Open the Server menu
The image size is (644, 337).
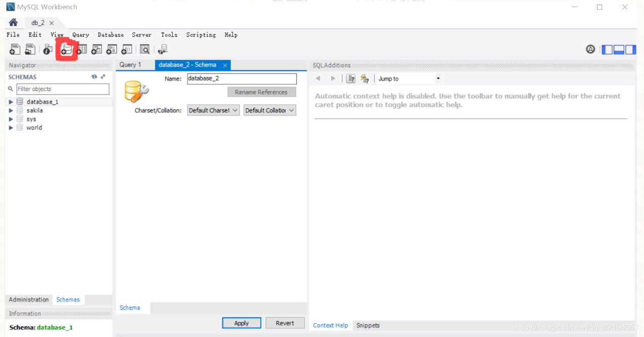tap(142, 35)
